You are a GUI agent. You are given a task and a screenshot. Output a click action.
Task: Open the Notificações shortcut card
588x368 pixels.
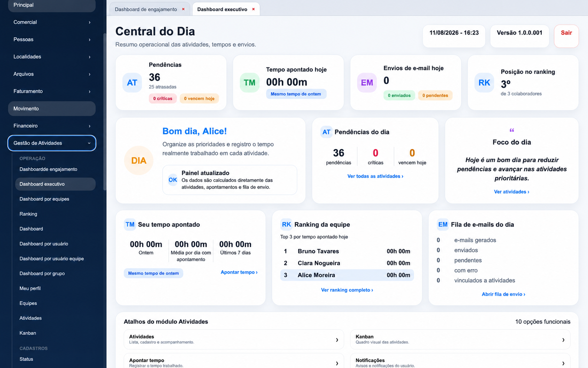pyautogui.click(x=460, y=361)
